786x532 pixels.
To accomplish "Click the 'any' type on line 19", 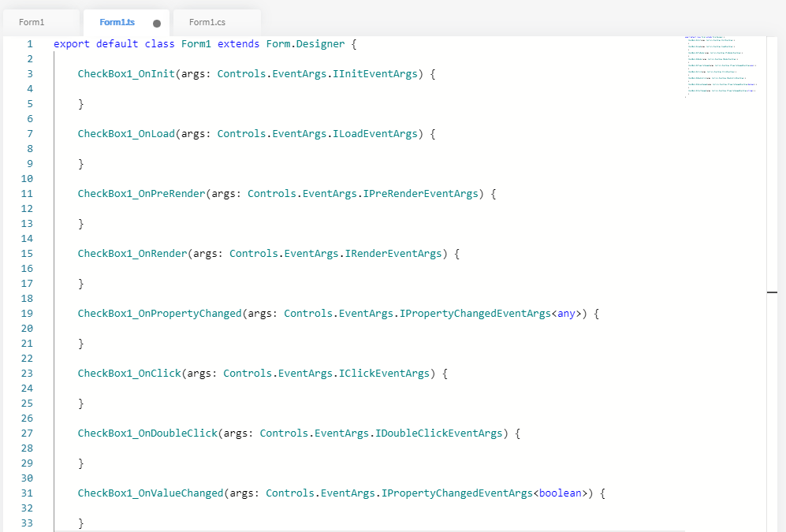I will pyautogui.click(x=566, y=314).
